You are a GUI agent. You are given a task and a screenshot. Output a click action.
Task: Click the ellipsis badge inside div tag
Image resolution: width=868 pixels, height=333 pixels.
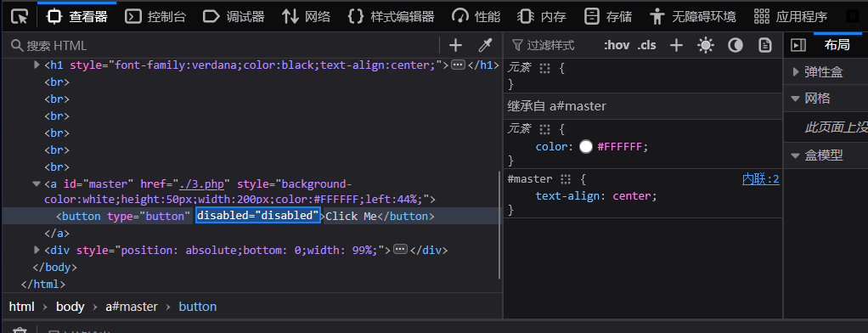[x=400, y=250]
